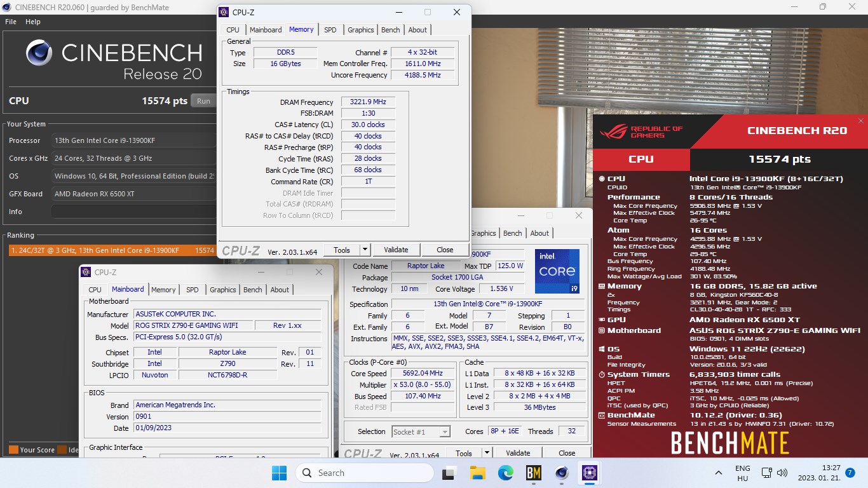Switch to CPU tab in Memory CPU-Z window
The image size is (868, 488).
coord(233,30)
